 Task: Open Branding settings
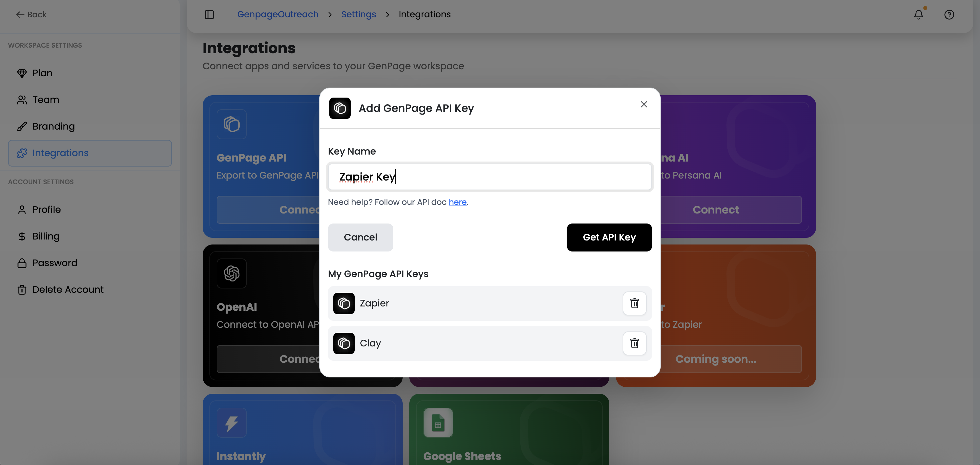click(90, 126)
